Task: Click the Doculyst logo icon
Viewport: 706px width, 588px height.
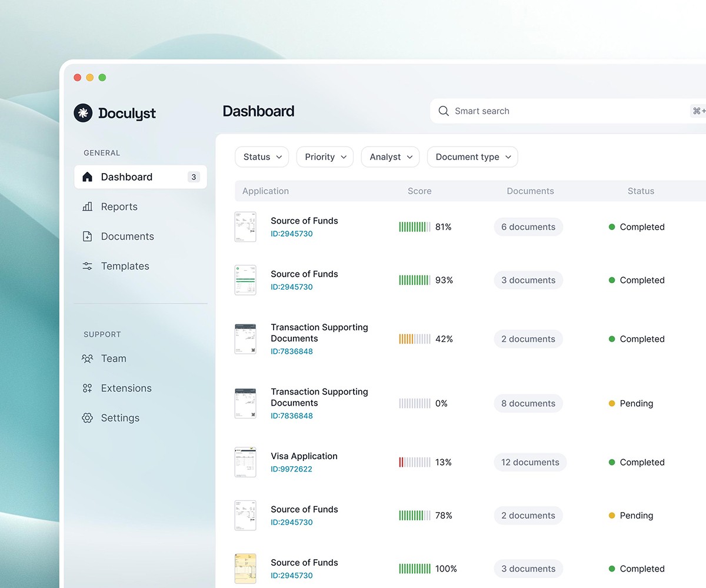Action: click(x=83, y=113)
